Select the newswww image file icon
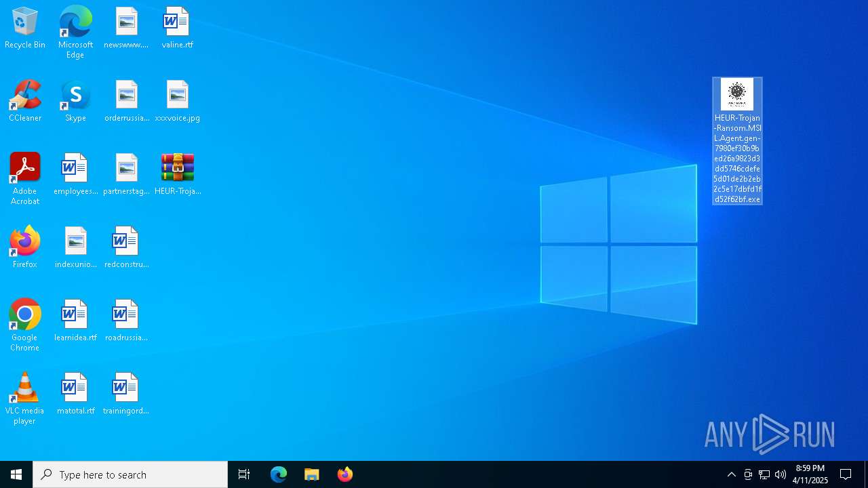The height and width of the screenshot is (488, 868). pyautogui.click(x=126, y=28)
